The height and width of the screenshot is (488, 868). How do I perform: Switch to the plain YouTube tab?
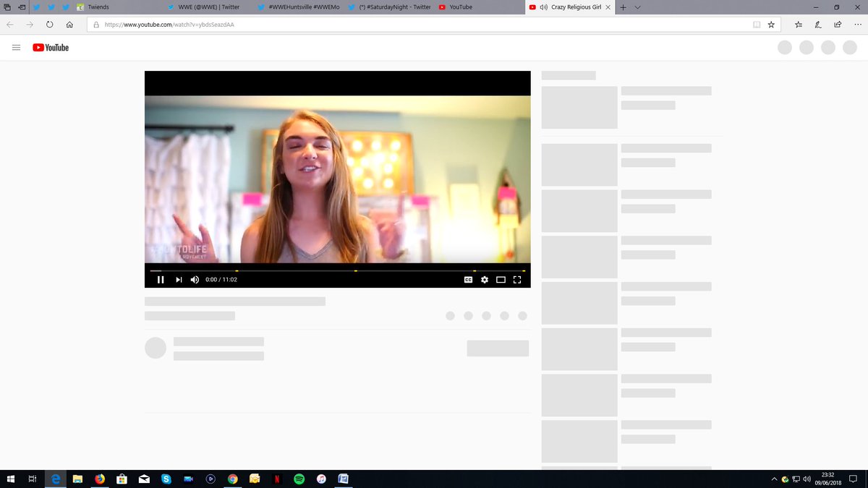coord(480,7)
